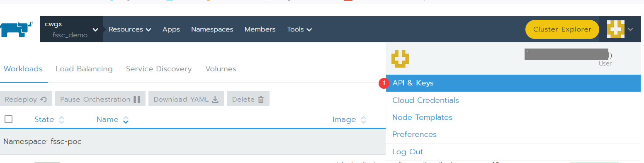This screenshot has height=163, width=644.
Task: Click the Rancher cow logo
Action: 17,29
